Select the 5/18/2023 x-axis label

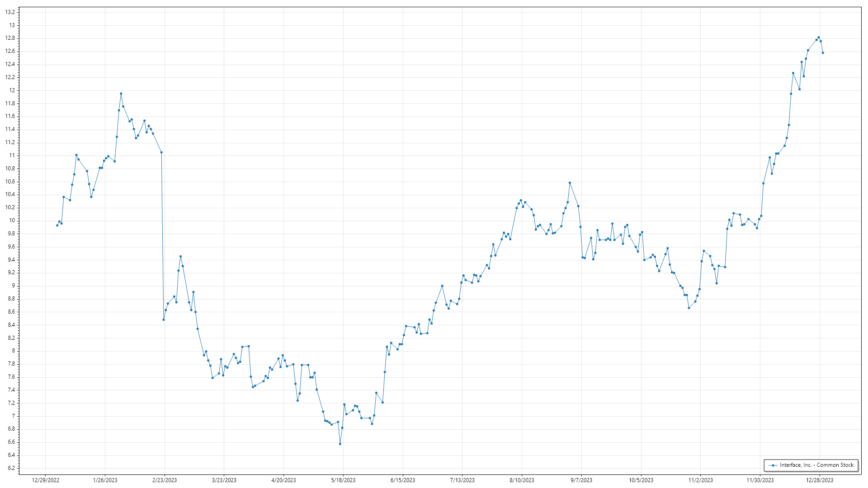pos(343,480)
